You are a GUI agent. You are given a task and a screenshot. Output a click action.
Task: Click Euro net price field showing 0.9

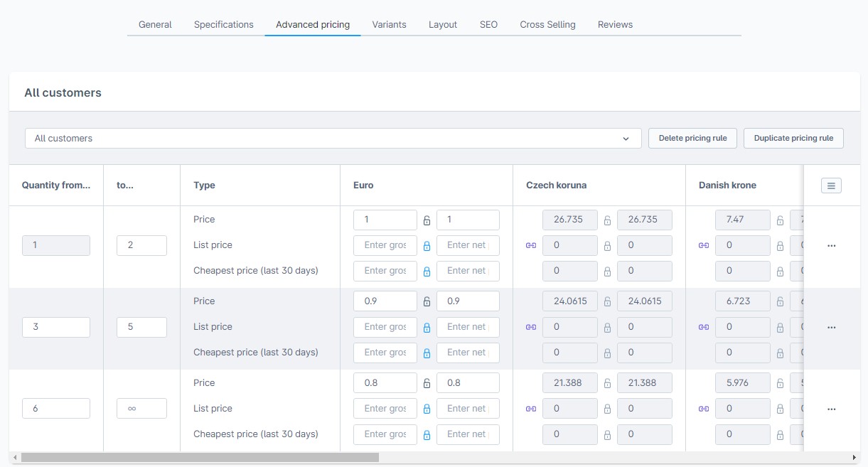[468, 301]
